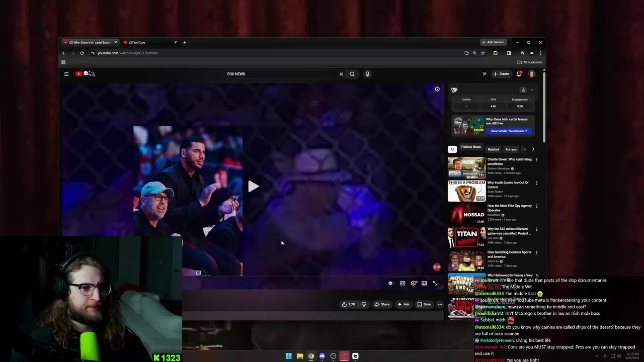
Task: Like the video (1.7K)
Action: [349, 304]
